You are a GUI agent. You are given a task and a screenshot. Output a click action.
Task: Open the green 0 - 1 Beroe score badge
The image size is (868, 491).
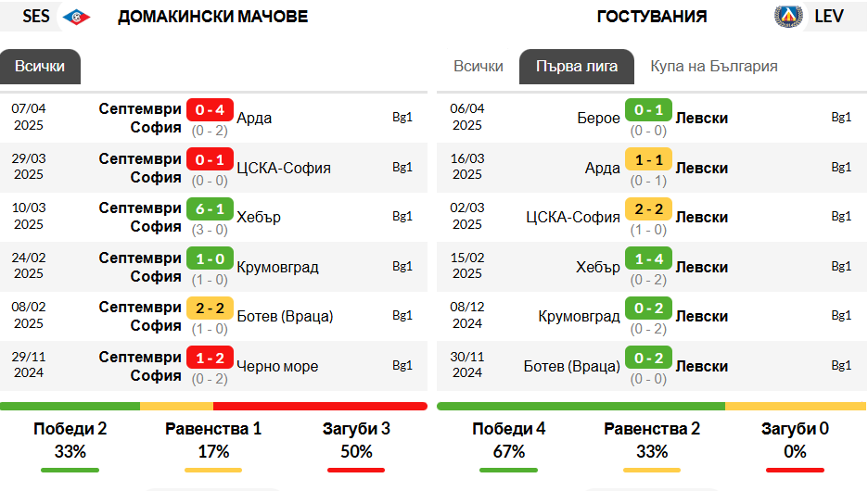coord(648,109)
